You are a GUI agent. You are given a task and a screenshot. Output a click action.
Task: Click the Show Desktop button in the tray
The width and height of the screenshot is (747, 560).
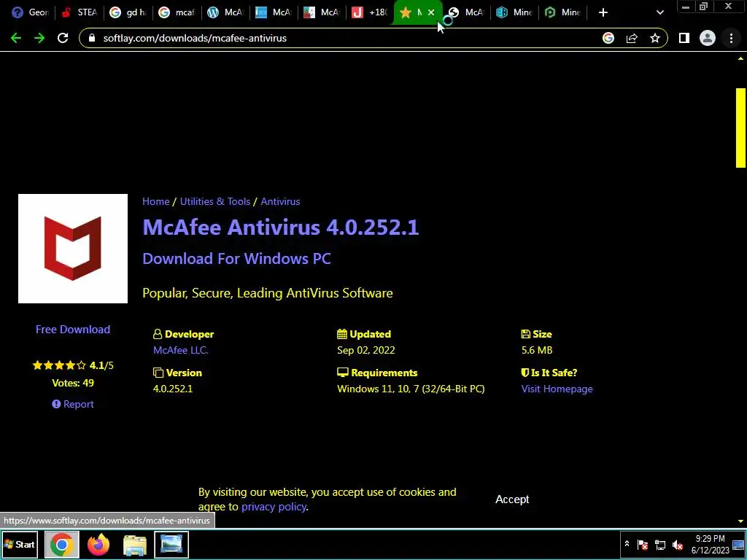[739, 544]
